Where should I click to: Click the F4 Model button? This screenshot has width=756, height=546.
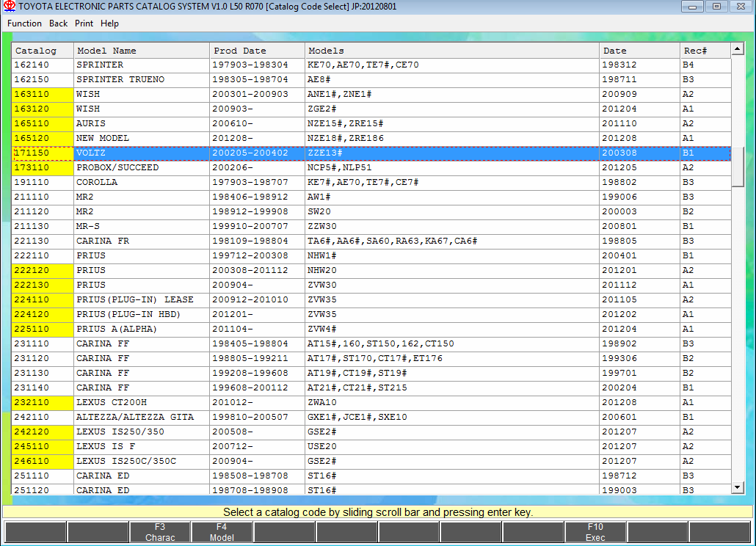coord(222,532)
